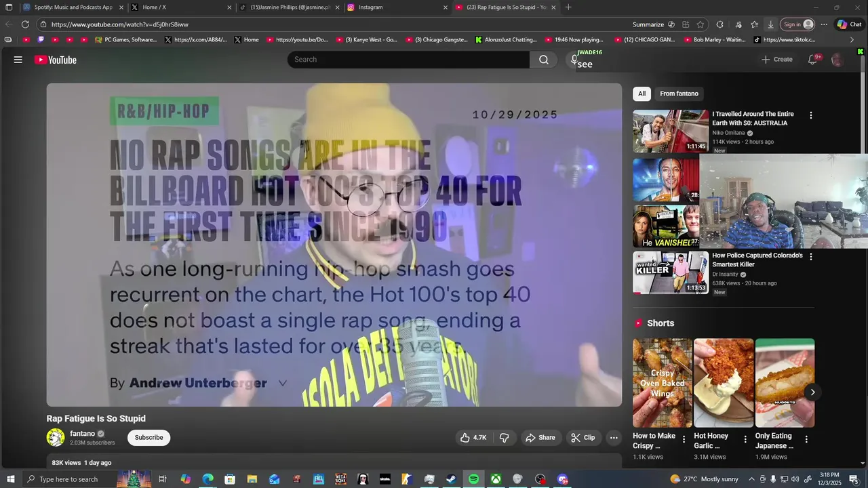This screenshot has width=868, height=488.
Task: Show next Shorts with the arrow
Action: pos(812,392)
